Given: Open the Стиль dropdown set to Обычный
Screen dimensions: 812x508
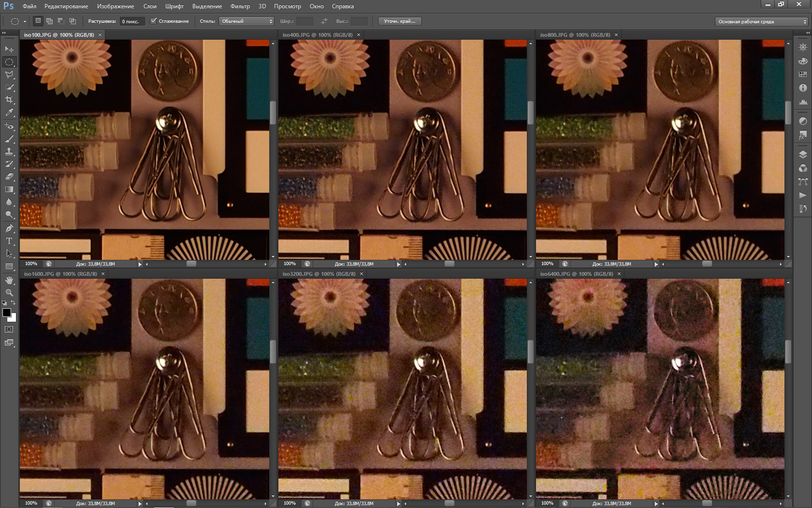Looking at the screenshot, I should pyautogui.click(x=246, y=21).
